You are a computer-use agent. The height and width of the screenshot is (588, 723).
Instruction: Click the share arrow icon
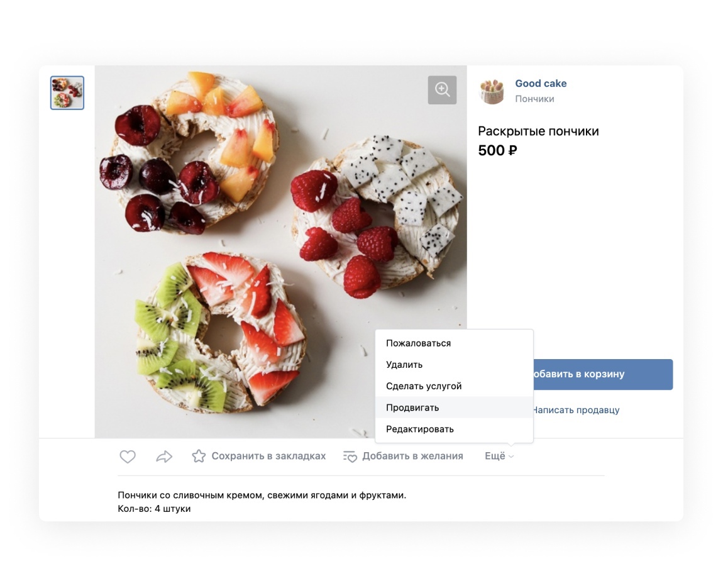(x=164, y=457)
